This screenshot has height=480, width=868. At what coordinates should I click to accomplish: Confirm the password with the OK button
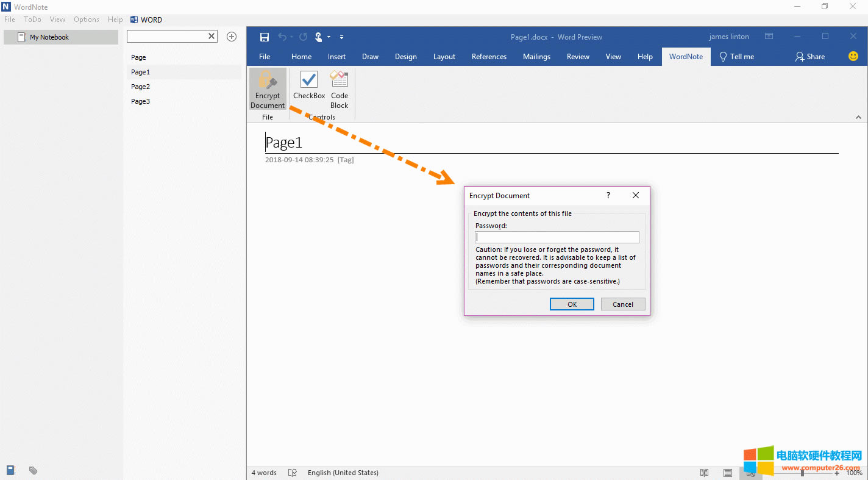[572, 304]
